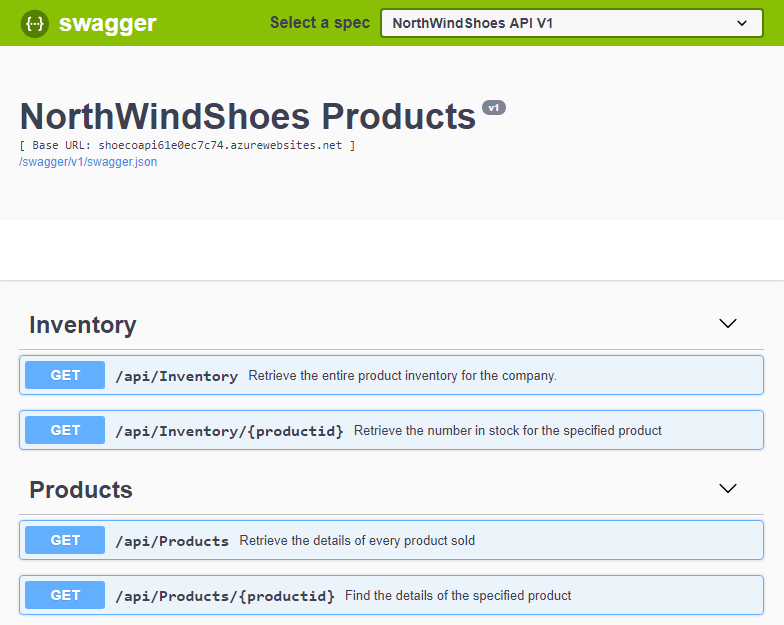Click the Inventory section heading

[x=82, y=325]
